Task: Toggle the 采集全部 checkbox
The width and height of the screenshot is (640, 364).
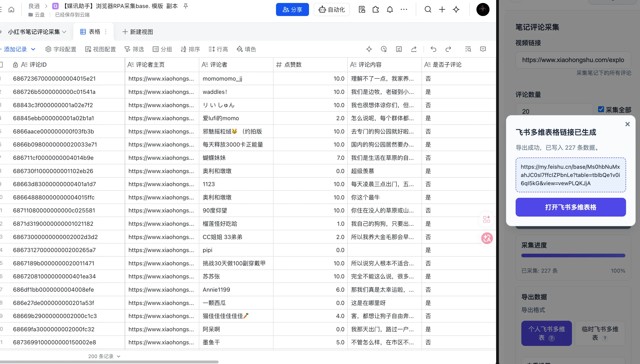Action: pyautogui.click(x=601, y=109)
